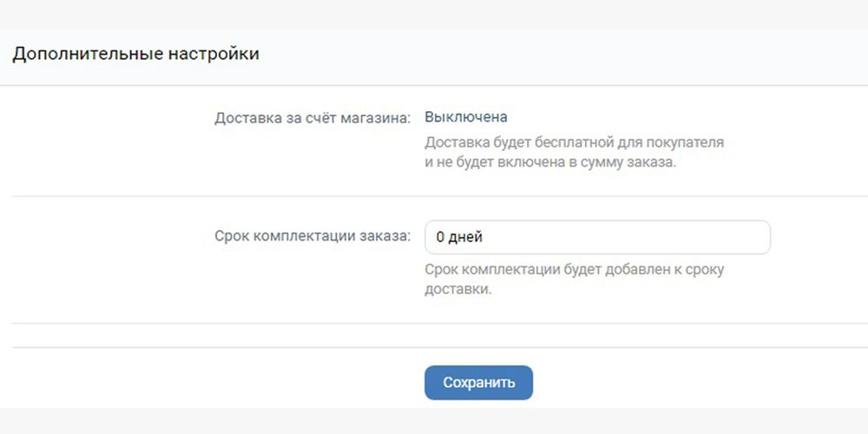The height and width of the screenshot is (434, 868).
Task: Click the text и не будет включена в сумму заказа
Action: click(x=550, y=164)
